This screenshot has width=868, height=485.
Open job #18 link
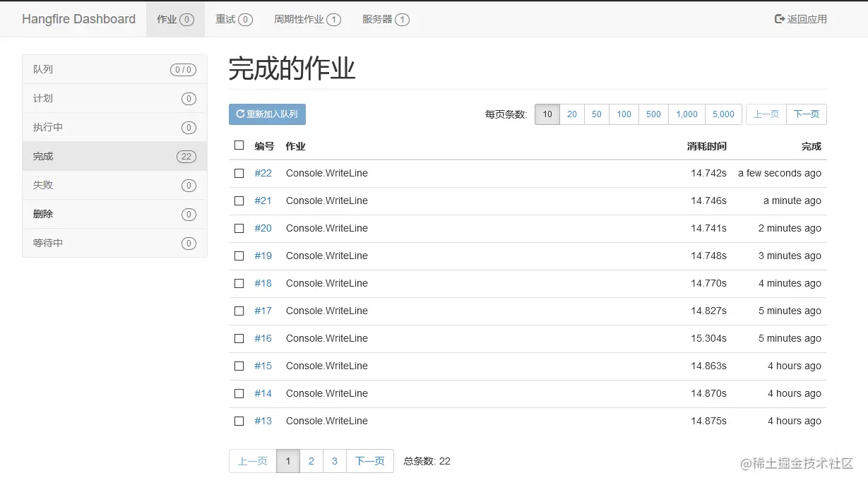pyautogui.click(x=263, y=283)
